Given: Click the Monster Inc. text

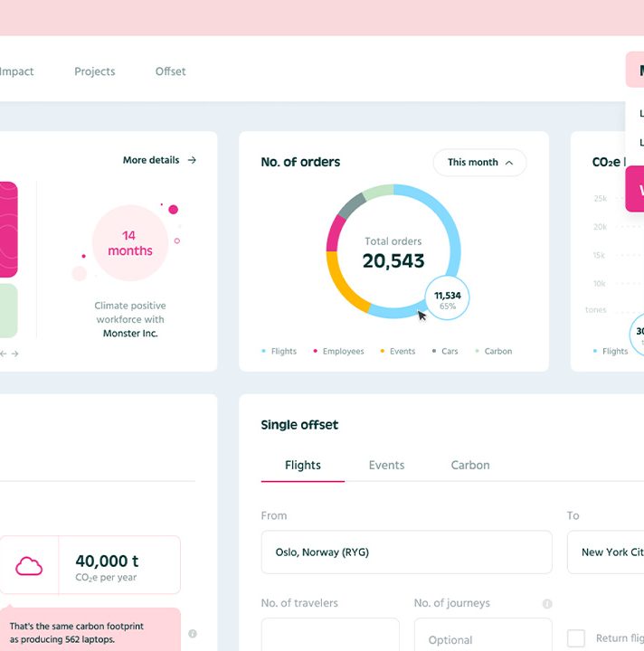Looking at the screenshot, I should [x=130, y=334].
